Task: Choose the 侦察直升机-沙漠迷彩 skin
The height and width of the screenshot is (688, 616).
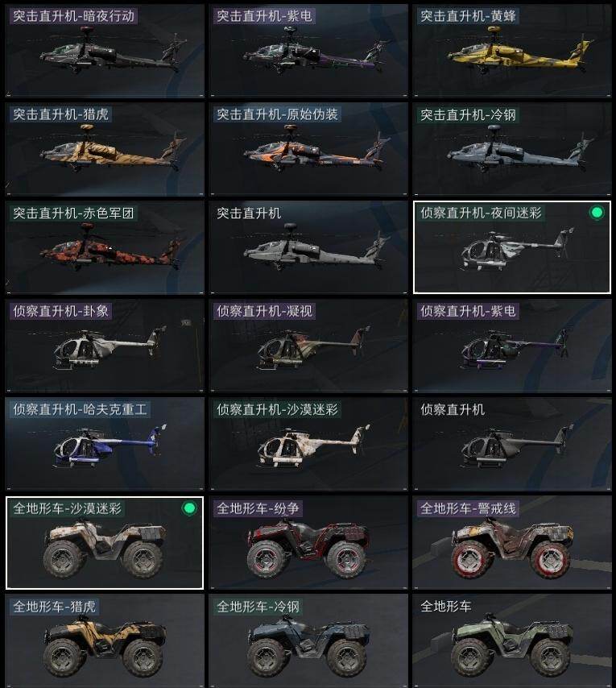Action: point(308,444)
